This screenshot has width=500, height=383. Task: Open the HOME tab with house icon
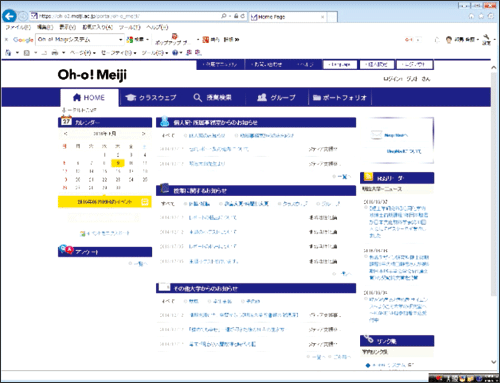click(89, 97)
